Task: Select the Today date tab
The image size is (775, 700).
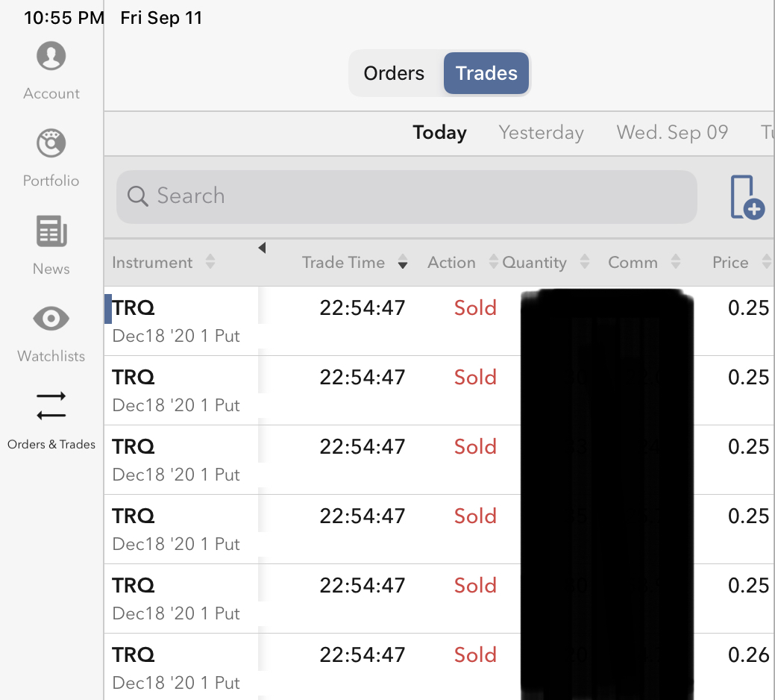Action: [x=439, y=133]
